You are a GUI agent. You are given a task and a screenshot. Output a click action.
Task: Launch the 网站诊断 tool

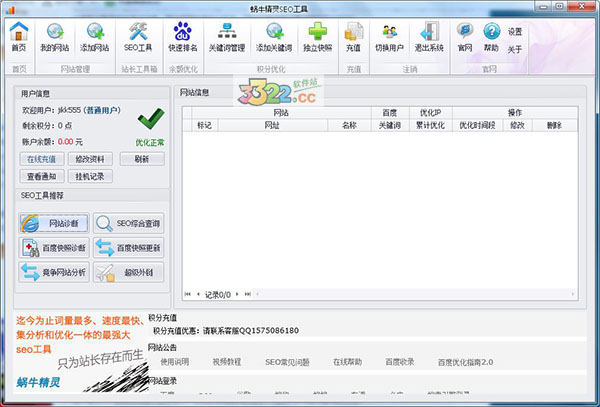[x=54, y=223]
